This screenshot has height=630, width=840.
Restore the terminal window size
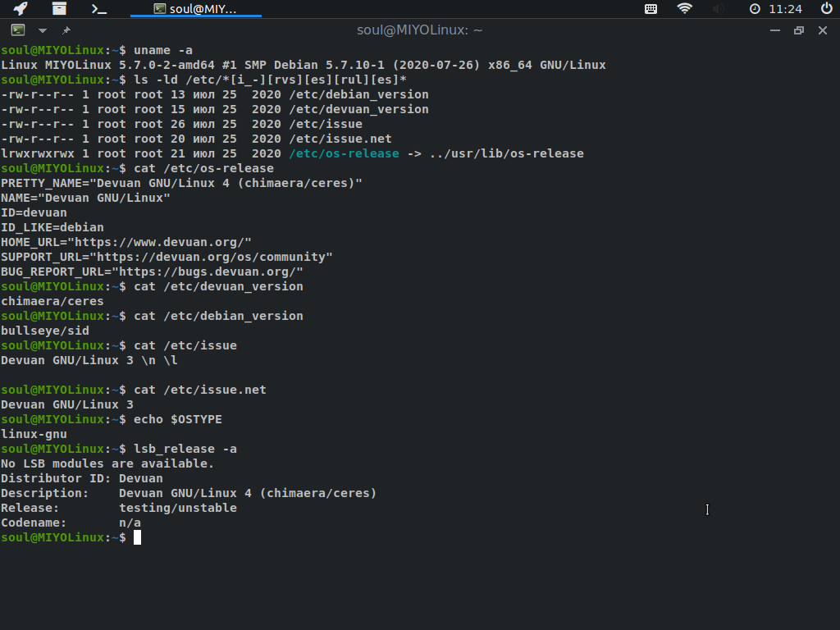tap(799, 30)
